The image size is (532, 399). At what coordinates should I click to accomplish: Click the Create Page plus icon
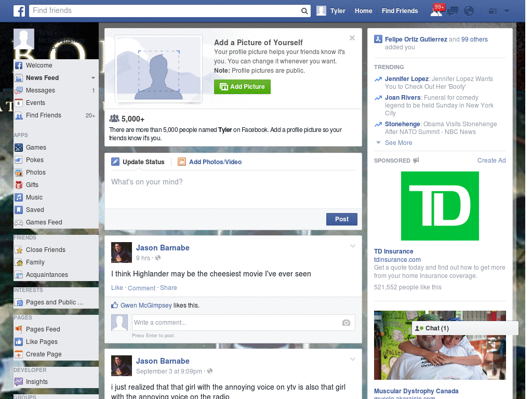point(19,354)
